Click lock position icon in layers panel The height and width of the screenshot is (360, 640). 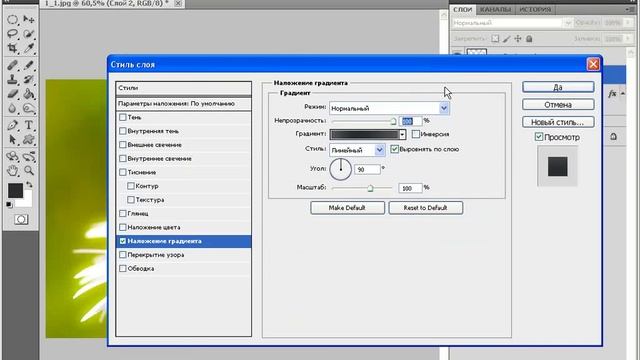(518, 39)
